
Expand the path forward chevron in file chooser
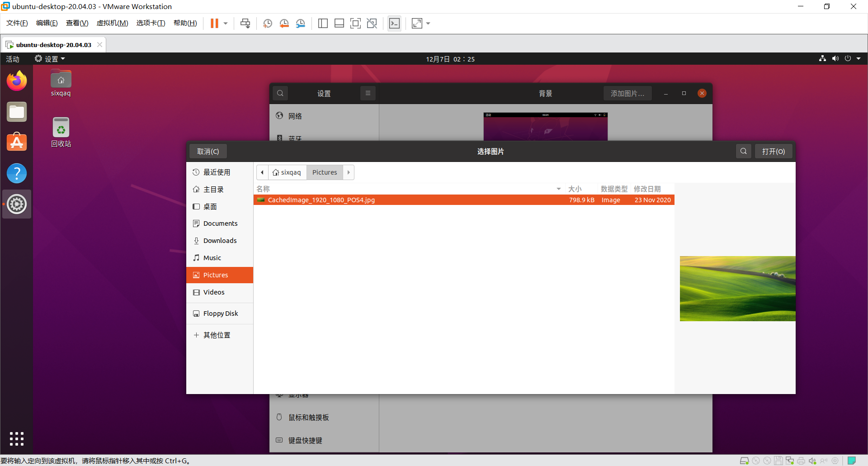coord(348,172)
